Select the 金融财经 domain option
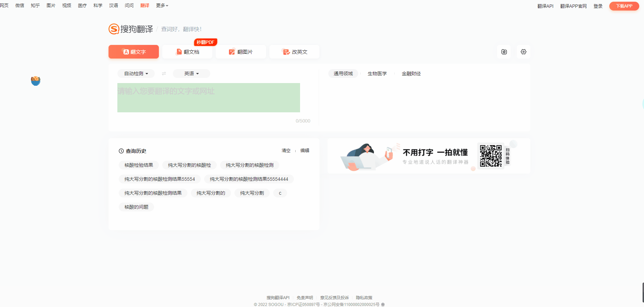 [411, 74]
